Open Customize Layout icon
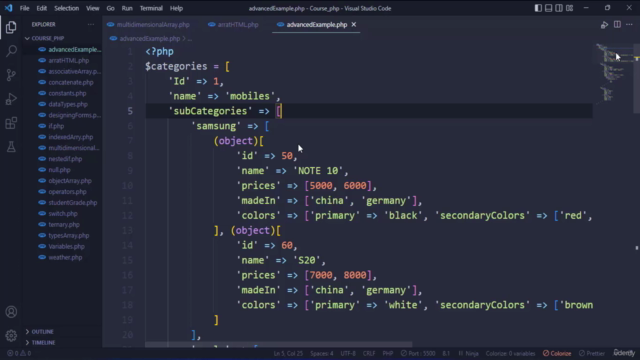 (x=569, y=8)
